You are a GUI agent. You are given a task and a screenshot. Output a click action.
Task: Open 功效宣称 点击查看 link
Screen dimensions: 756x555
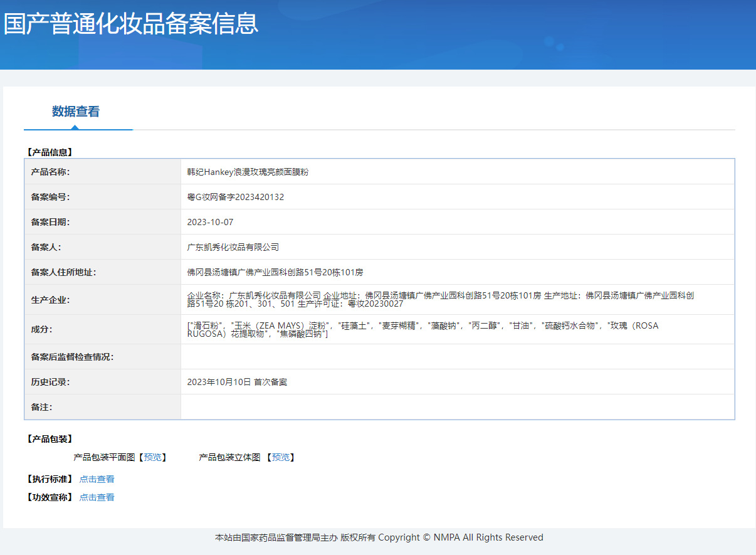click(x=97, y=497)
